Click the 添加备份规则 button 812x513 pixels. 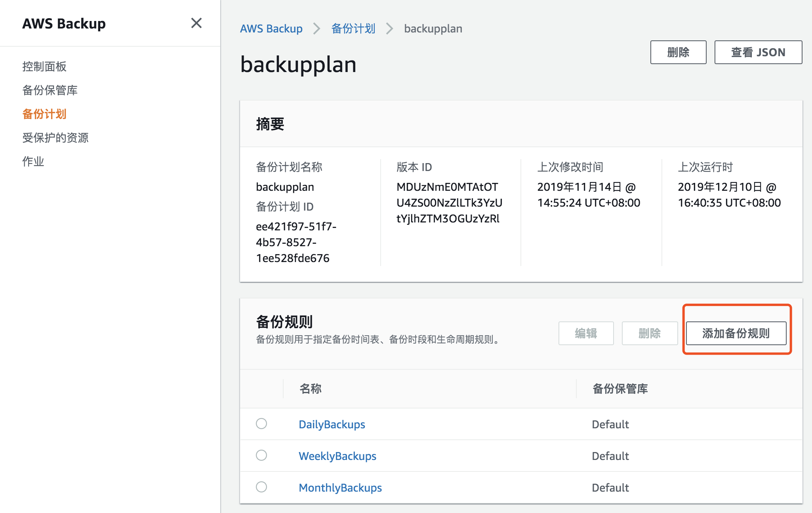736,333
